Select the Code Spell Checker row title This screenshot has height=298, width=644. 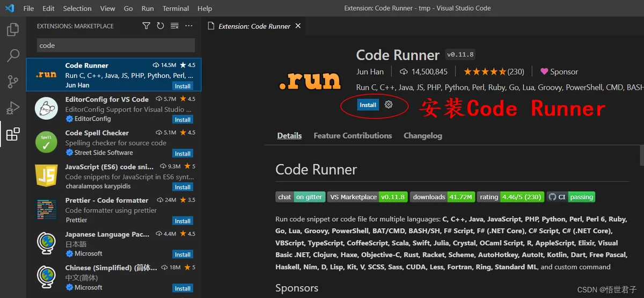(97, 133)
